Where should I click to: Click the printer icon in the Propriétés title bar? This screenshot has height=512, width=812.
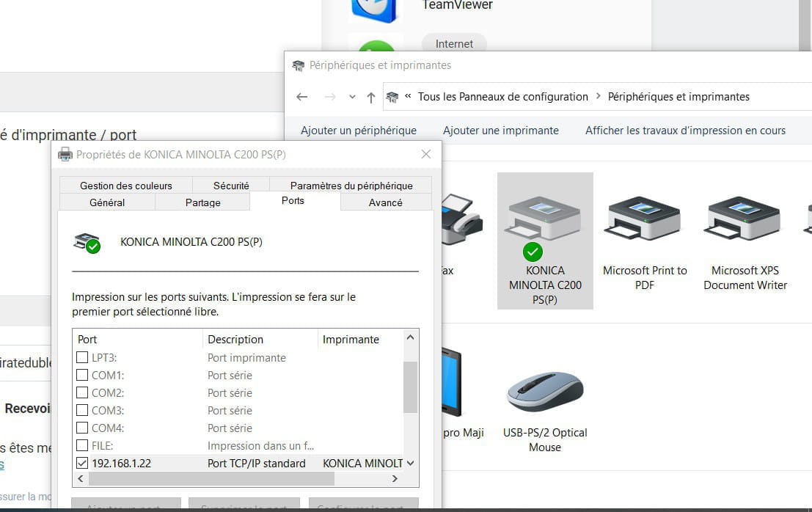[65, 154]
